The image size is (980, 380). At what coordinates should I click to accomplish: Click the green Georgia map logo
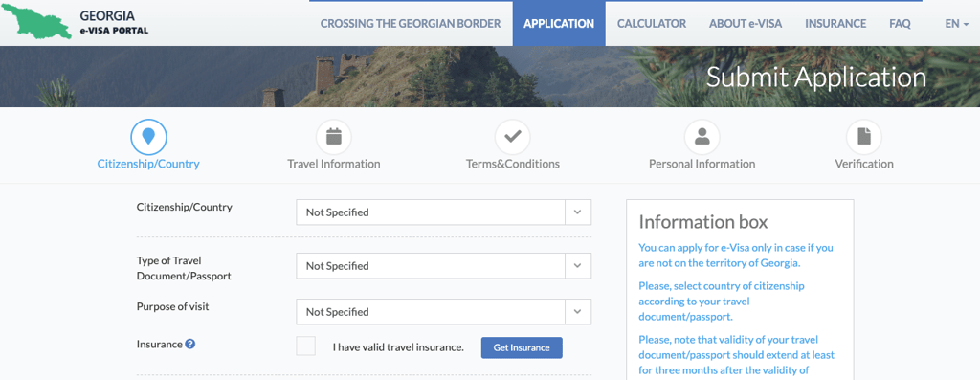(x=36, y=22)
